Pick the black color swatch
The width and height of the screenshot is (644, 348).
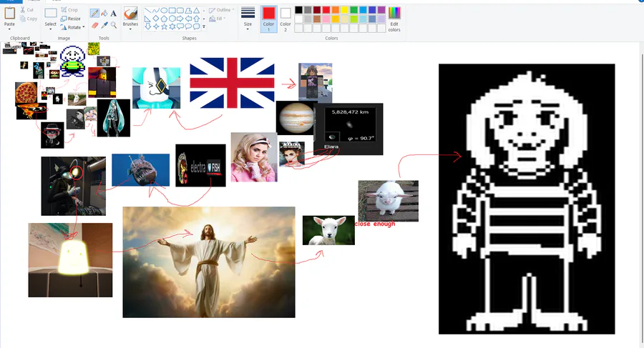(x=298, y=10)
